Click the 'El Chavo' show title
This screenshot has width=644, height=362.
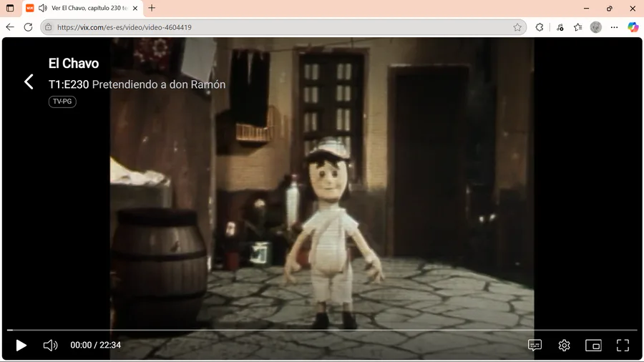pos(74,63)
